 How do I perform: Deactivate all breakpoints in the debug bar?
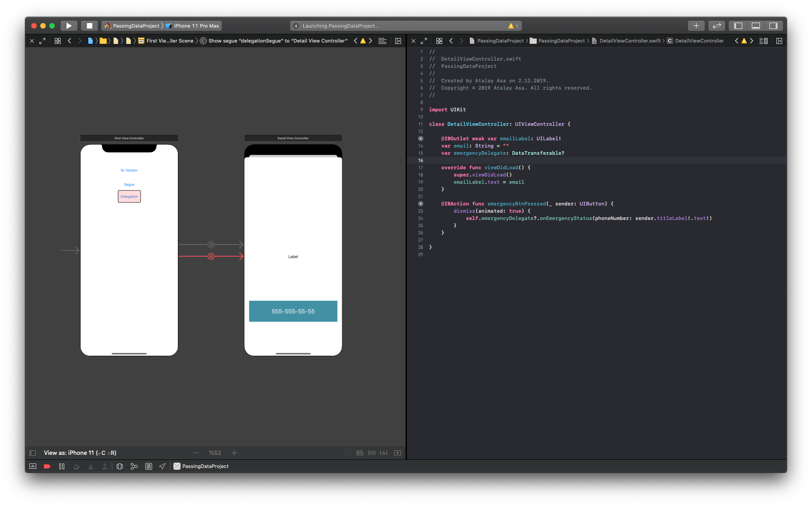[47, 466]
